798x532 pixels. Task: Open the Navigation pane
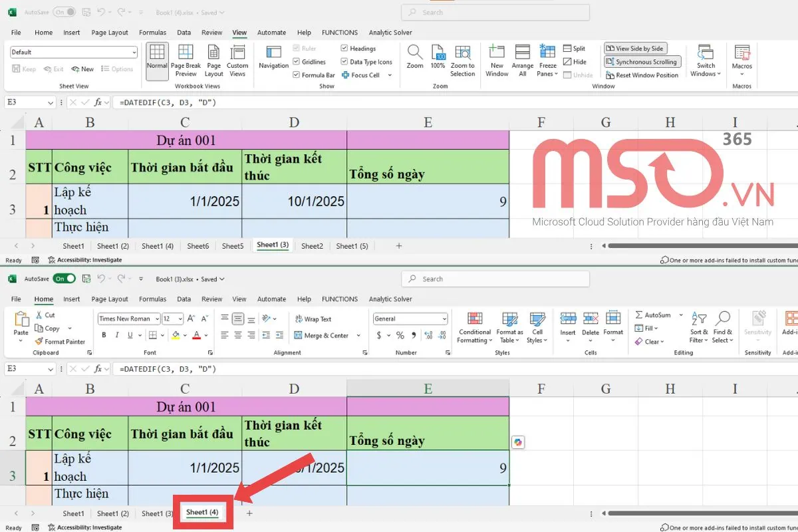273,60
